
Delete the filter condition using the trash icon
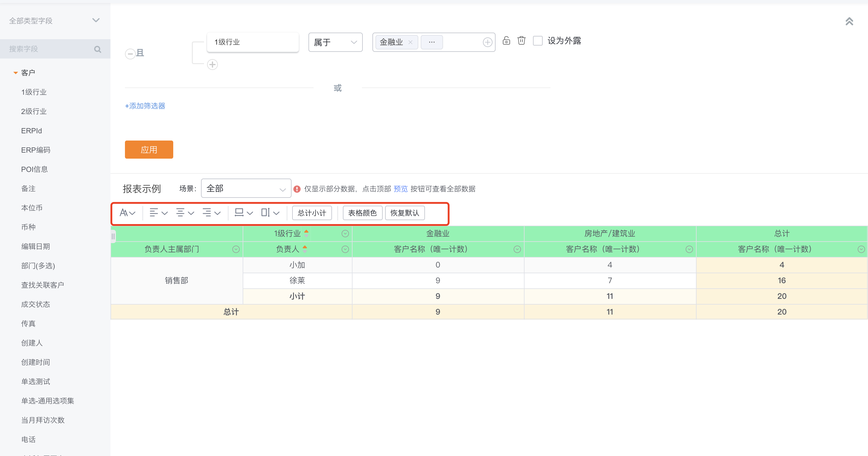[522, 40]
